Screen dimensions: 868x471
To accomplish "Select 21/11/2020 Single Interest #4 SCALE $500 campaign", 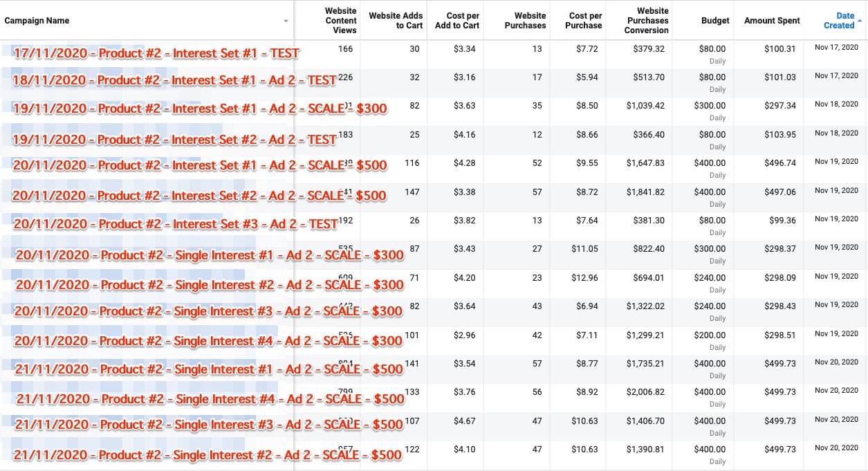I will (210, 399).
